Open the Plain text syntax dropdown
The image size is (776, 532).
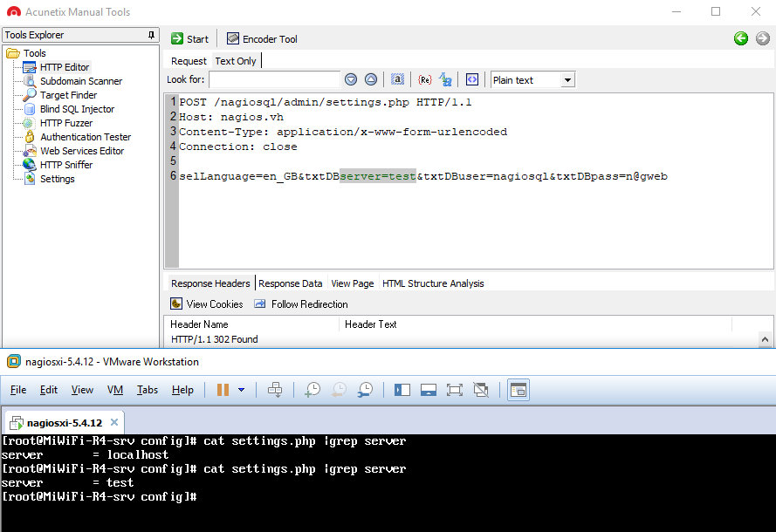click(x=567, y=79)
